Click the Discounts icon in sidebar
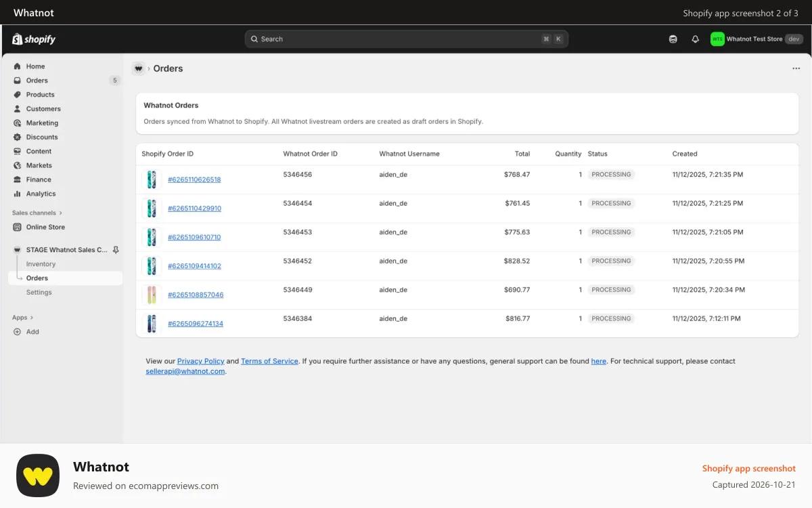 pos(18,137)
